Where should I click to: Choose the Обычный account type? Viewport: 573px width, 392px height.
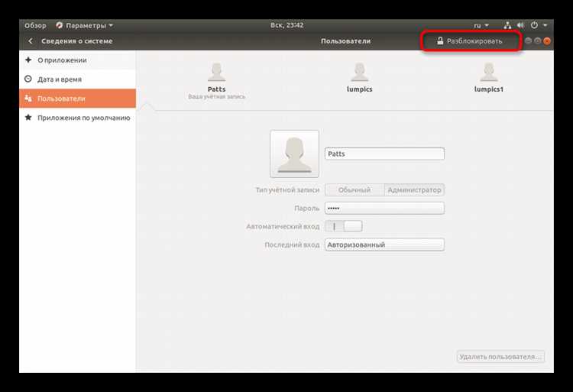click(x=354, y=190)
